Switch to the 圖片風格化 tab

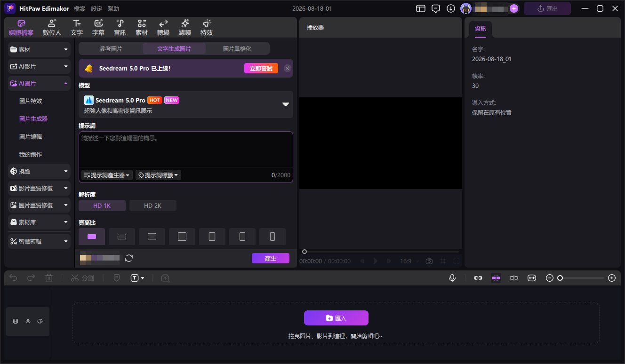click(237, 48)
